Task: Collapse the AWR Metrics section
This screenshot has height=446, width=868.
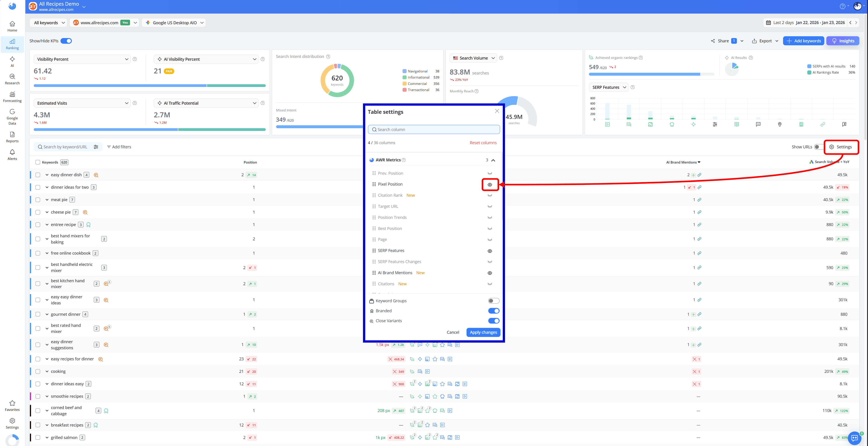Action: (x=493, y=160)
